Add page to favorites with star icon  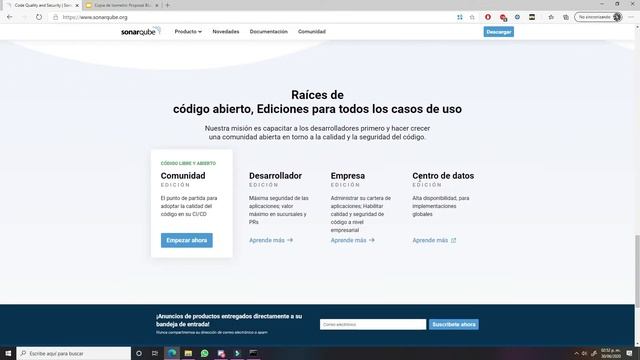click(x=472, y=17)
